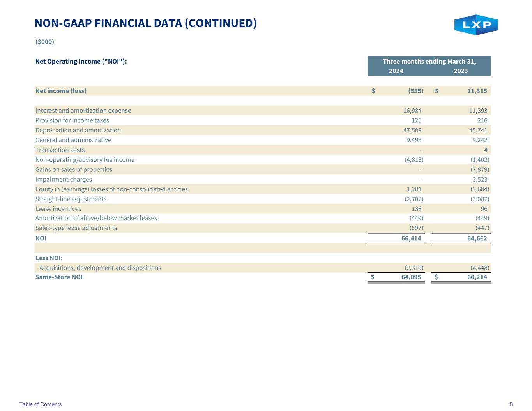The width and height of the screenshot is (532, 411).
Task: Click the 2023 column header
Action: (461, 71)
